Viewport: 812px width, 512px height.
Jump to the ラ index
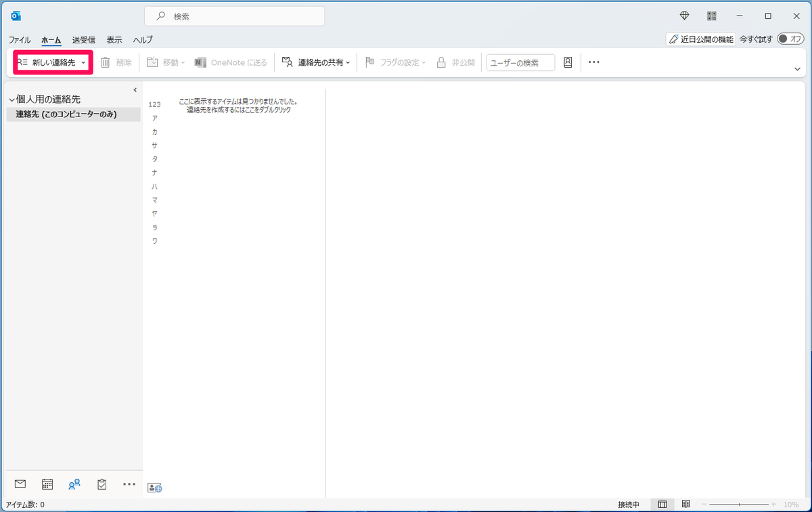pos(154,227)
